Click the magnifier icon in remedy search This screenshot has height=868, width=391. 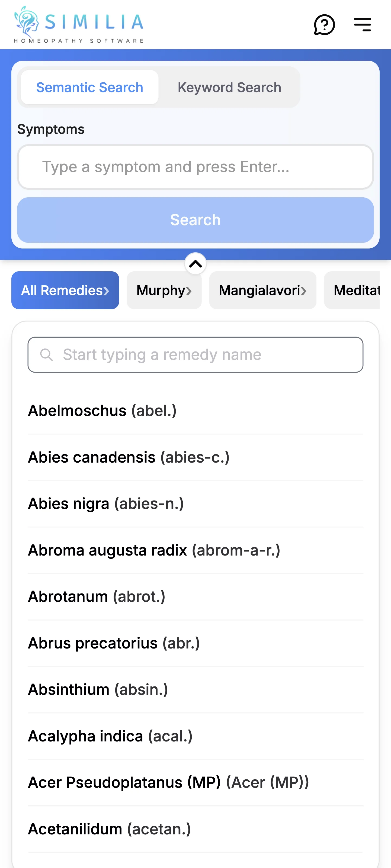(47, 354)
